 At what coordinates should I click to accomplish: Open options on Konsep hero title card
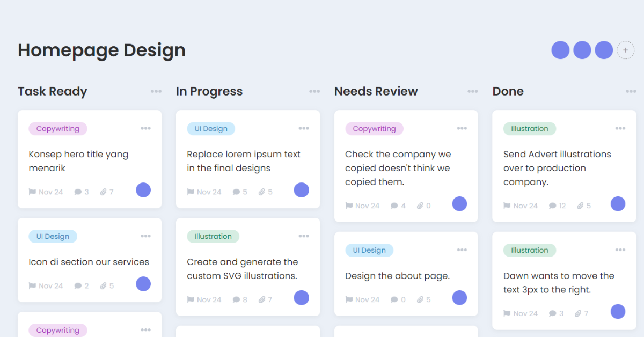pos(145,129)
